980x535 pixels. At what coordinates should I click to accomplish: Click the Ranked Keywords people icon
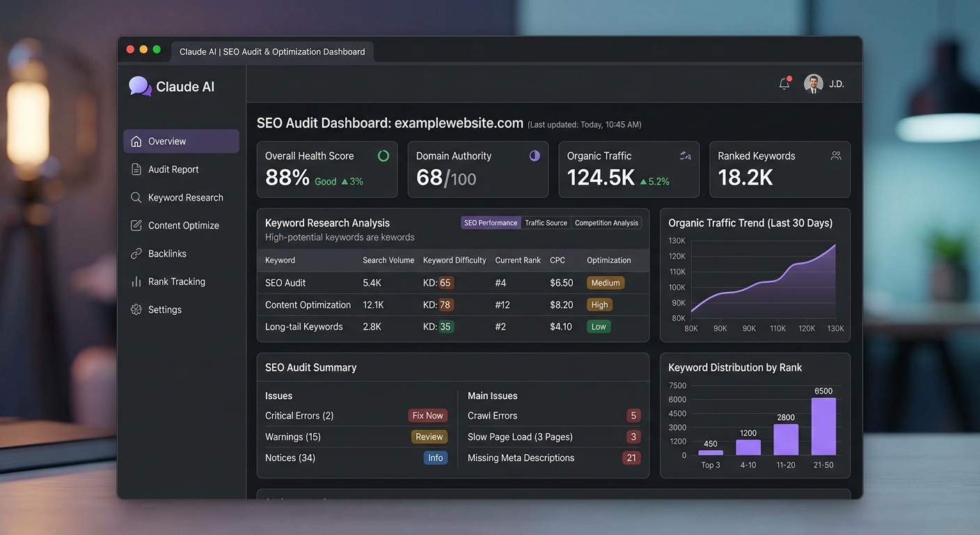click(x=836, y=156)
